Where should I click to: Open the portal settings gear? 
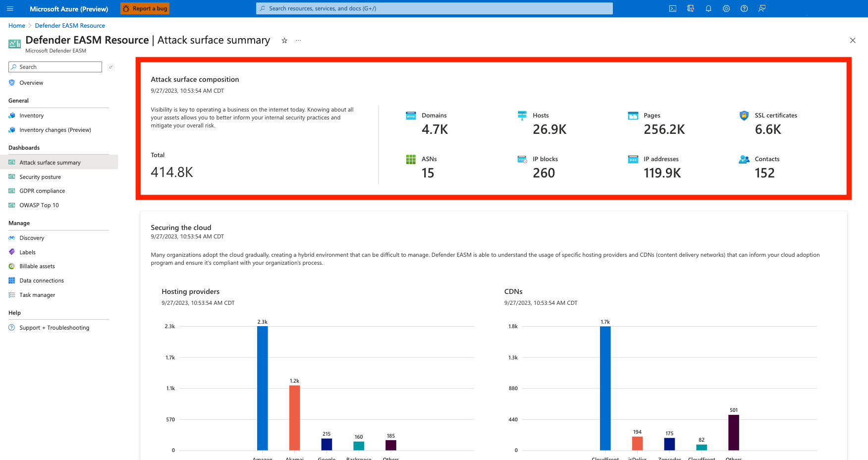726,8
